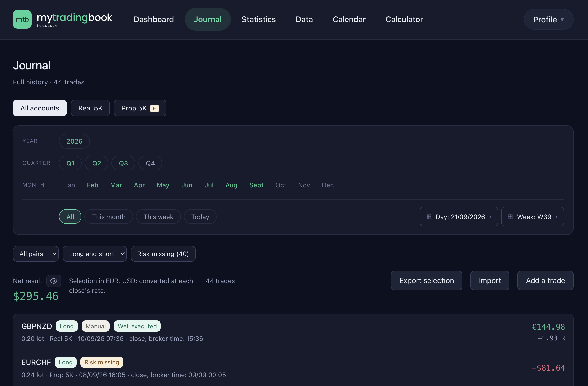The width and height of the screenshot is (588, 386).
Task: Select quarter Q2
Action: tap(97, 163)
